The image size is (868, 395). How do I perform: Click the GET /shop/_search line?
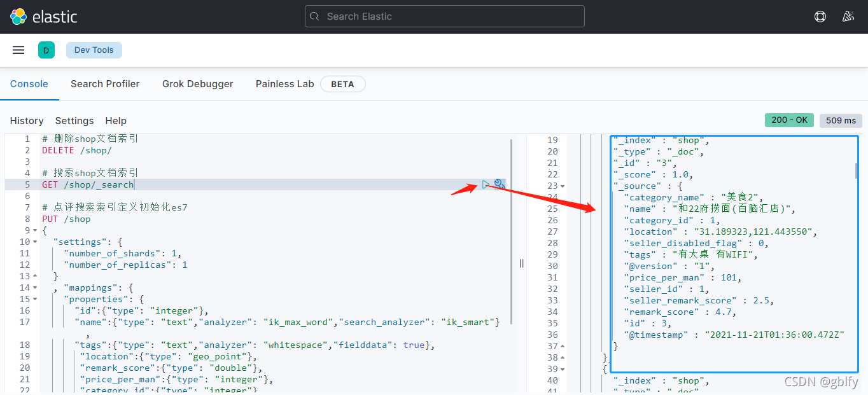(x=88, y=184)
